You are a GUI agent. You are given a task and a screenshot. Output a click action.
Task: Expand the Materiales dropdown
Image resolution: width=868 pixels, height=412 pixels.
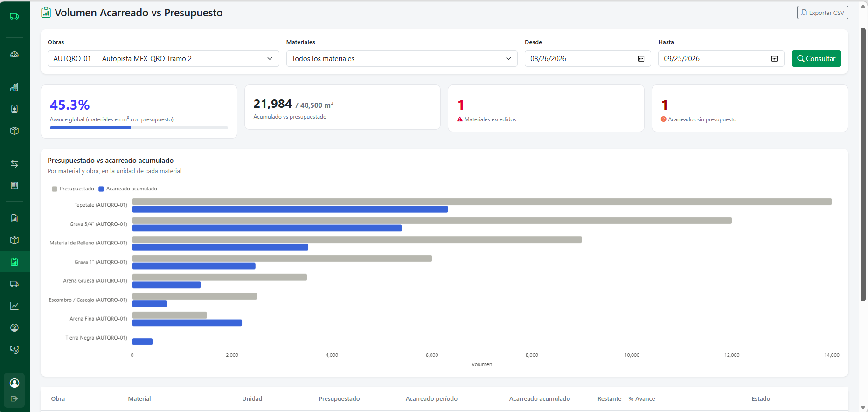(x=402, y=59)
